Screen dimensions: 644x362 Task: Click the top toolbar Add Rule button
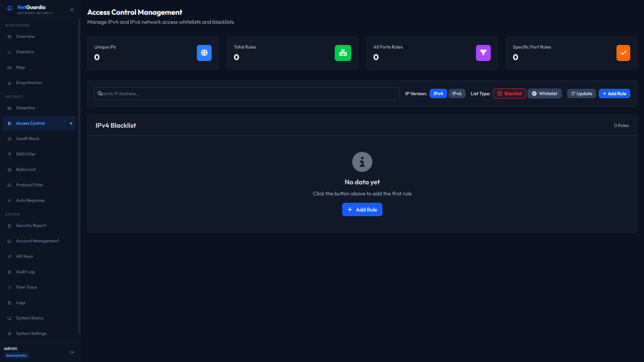pyautogui.click(x=614, y=94)
